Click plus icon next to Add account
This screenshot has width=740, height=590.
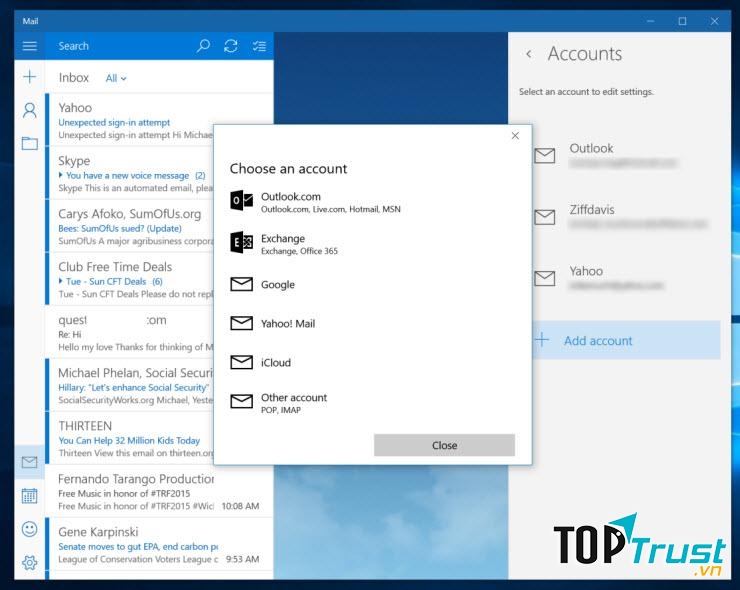[542, 339]
